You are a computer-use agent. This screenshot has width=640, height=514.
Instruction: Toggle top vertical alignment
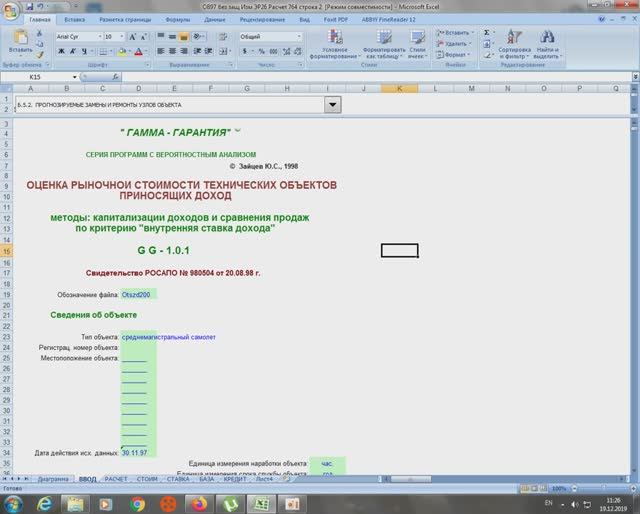tap(161, 37)
